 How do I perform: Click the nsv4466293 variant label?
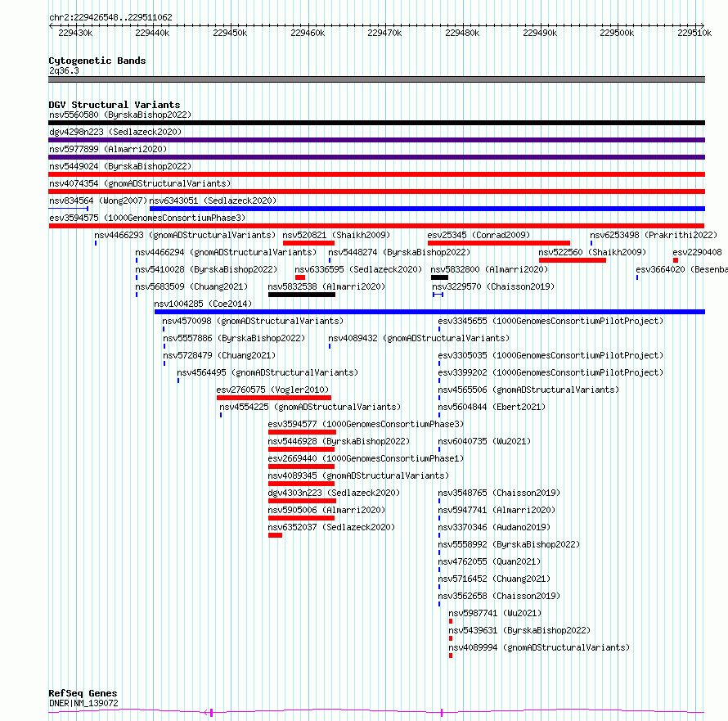185,235
